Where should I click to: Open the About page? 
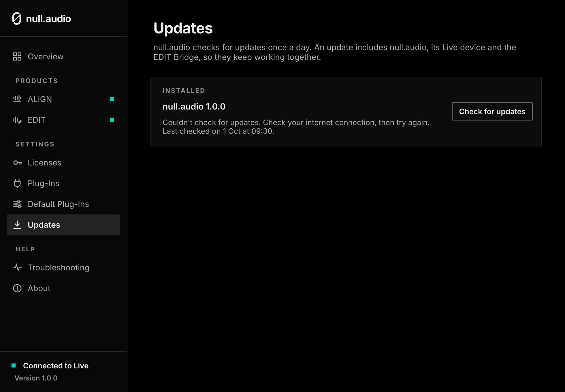(63, 288)
